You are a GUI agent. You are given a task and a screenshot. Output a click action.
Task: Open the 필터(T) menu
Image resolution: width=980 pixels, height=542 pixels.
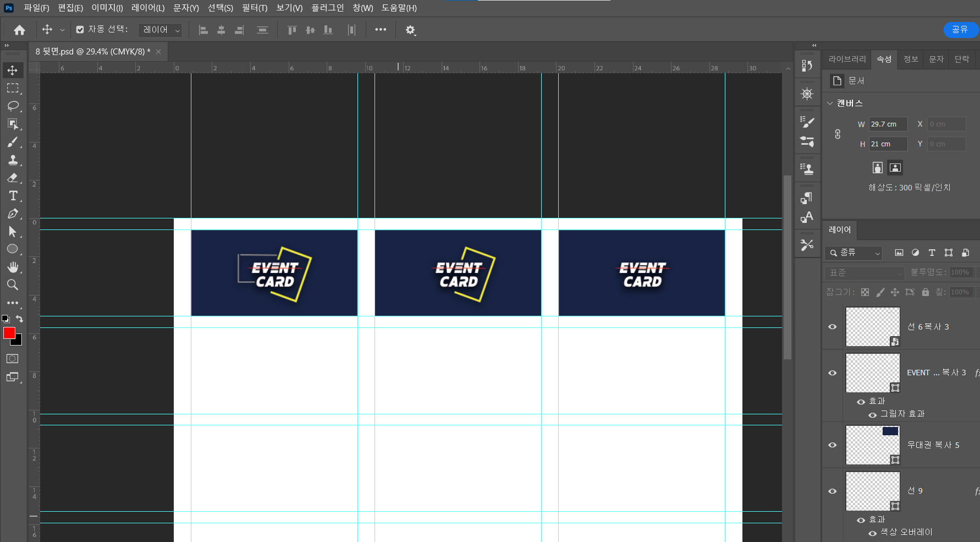pos(254,8)
